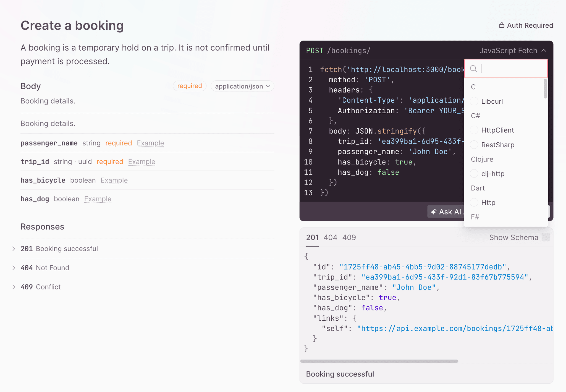The image size is (566, 392).
Task: Click code line 2 method 'POST'
Action: (361, 80)
